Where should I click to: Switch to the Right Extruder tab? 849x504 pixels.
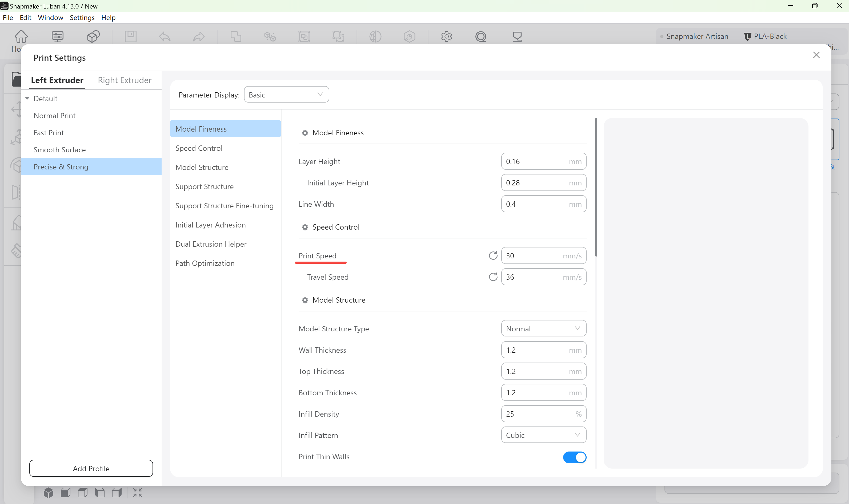click(125, 80)
